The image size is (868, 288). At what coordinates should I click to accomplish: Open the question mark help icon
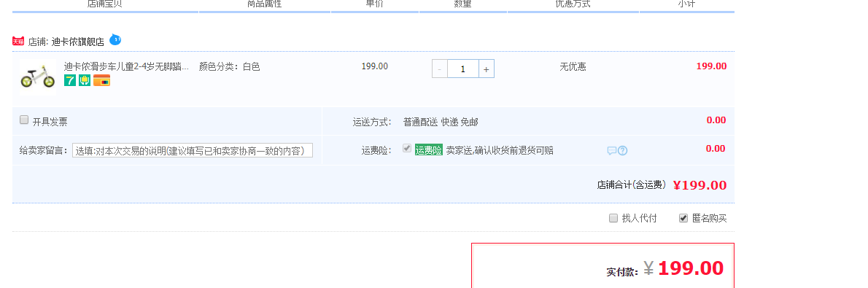tap(623, 151)
